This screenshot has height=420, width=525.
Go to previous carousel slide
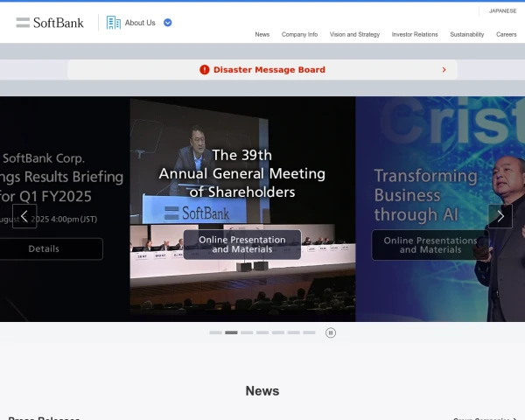pos(24,216)
